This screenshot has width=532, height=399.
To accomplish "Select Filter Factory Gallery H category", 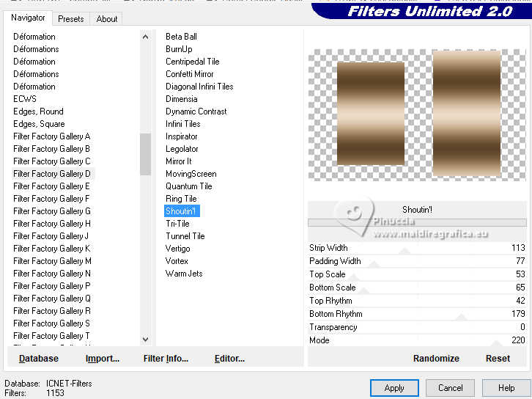I will click(52, 224).
